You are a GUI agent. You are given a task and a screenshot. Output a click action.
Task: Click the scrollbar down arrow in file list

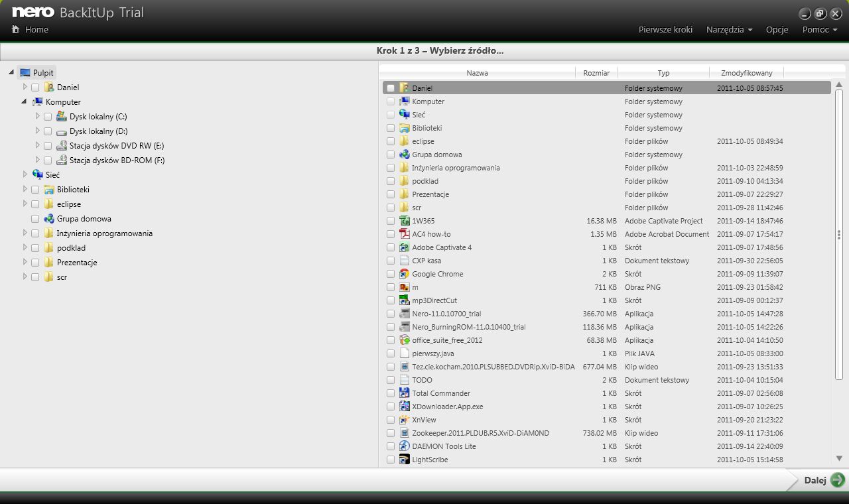[839, 459]
